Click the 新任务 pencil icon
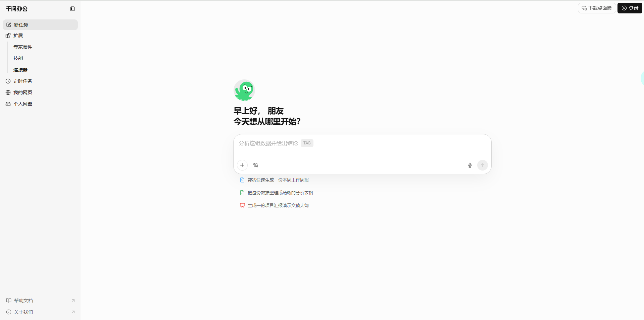The height and width of the screenshot is (320, 644). [x=9, y=25]
